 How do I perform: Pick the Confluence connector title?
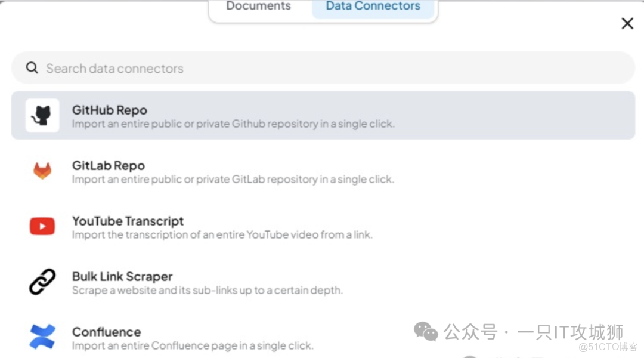point(106,332)
